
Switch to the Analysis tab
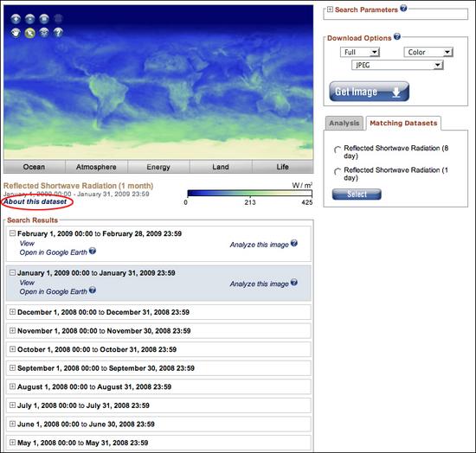344,123
